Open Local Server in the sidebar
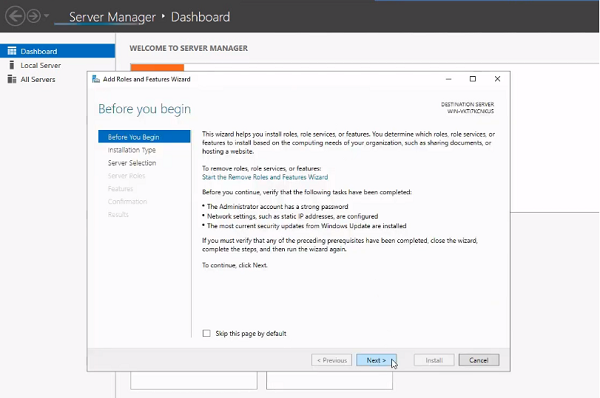The height and width of the screenshot is (398, 600). (x=41, y=65)
